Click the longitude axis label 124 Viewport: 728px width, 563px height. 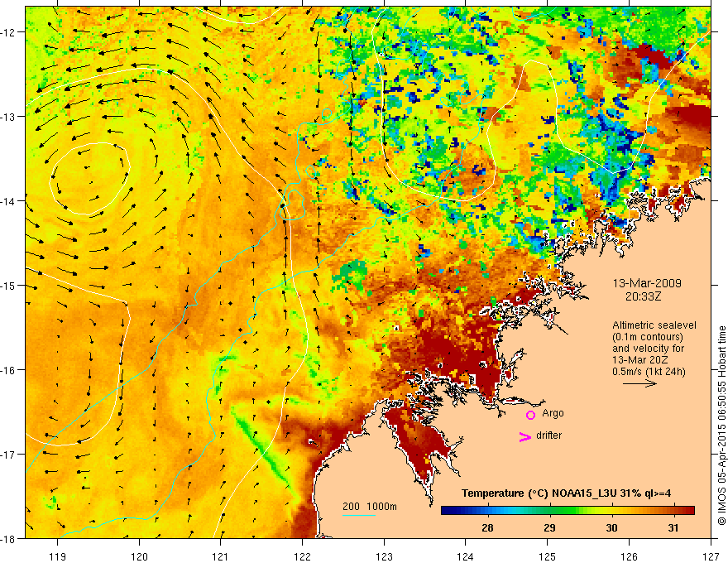[466, 556]
